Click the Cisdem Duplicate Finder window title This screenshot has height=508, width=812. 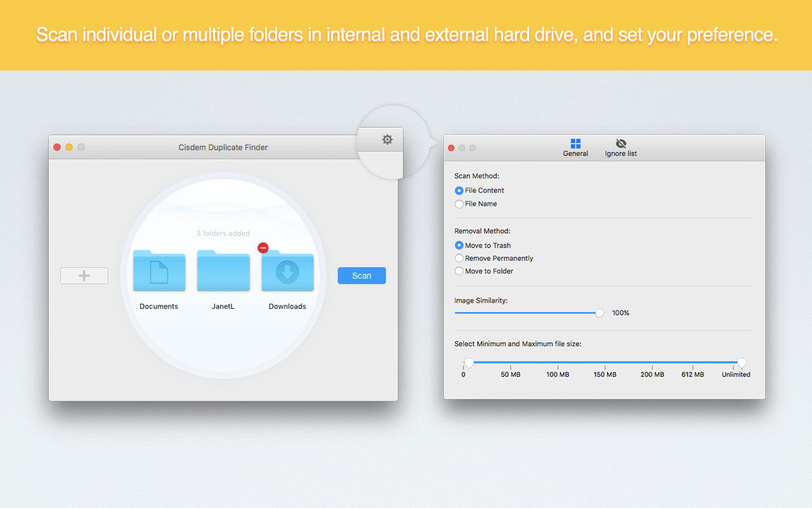(x=223, y=147)
